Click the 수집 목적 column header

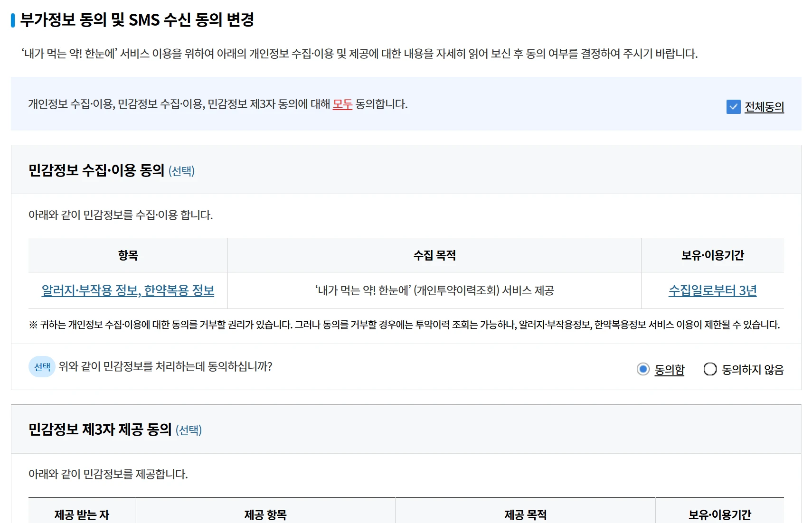click(x=434, y=255)
